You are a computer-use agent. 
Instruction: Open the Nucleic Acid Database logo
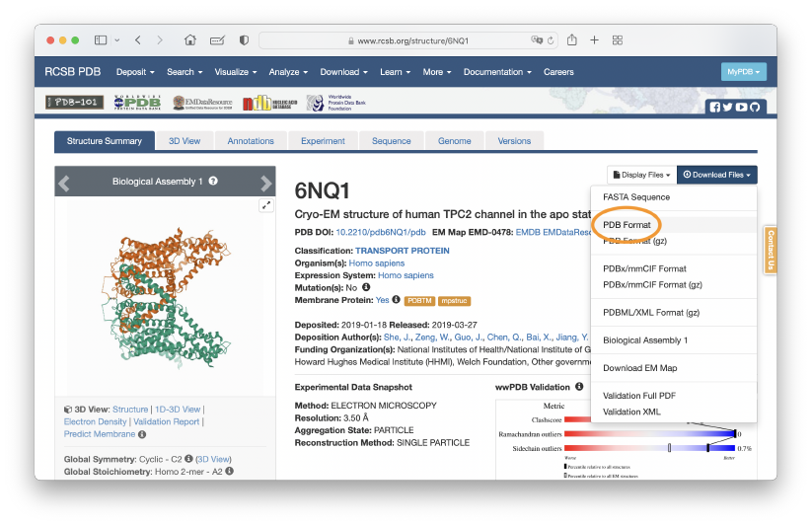269,103
